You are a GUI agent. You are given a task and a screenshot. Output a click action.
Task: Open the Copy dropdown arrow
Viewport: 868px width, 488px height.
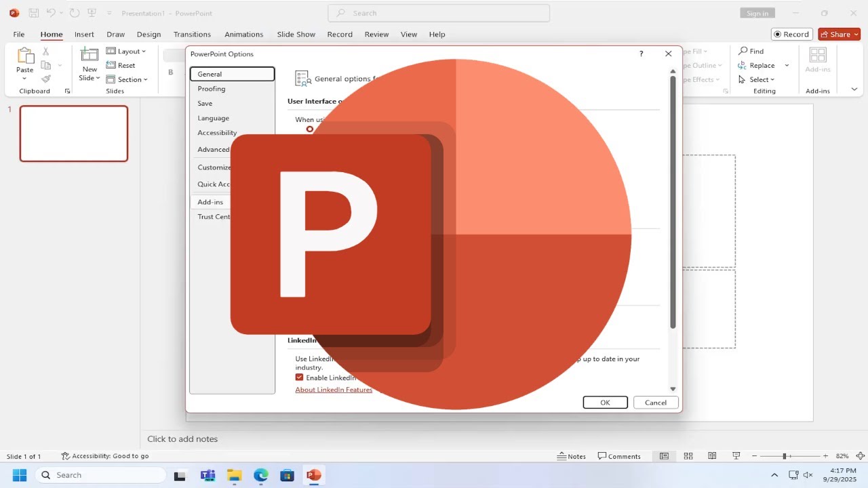[60, 65]
